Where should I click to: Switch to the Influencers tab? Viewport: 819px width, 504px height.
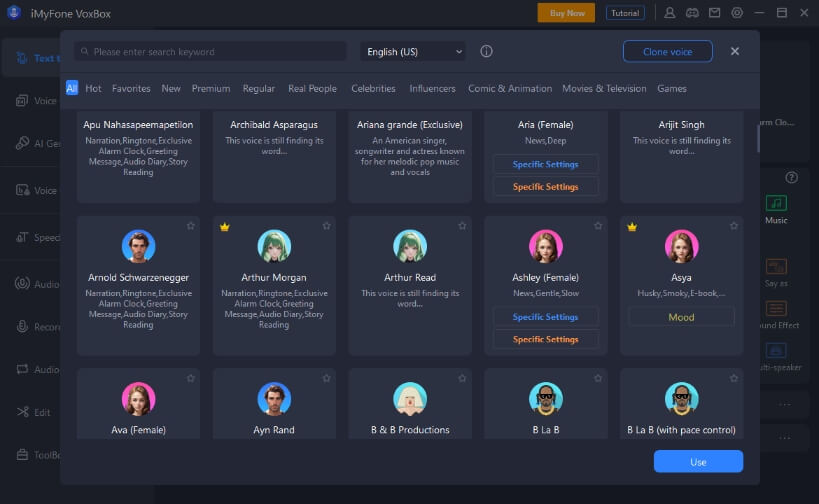432,88
